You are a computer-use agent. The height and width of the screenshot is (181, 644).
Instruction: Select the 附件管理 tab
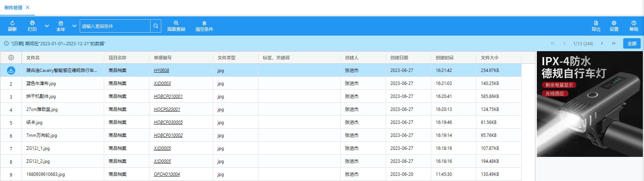click(x=13, y=7)
